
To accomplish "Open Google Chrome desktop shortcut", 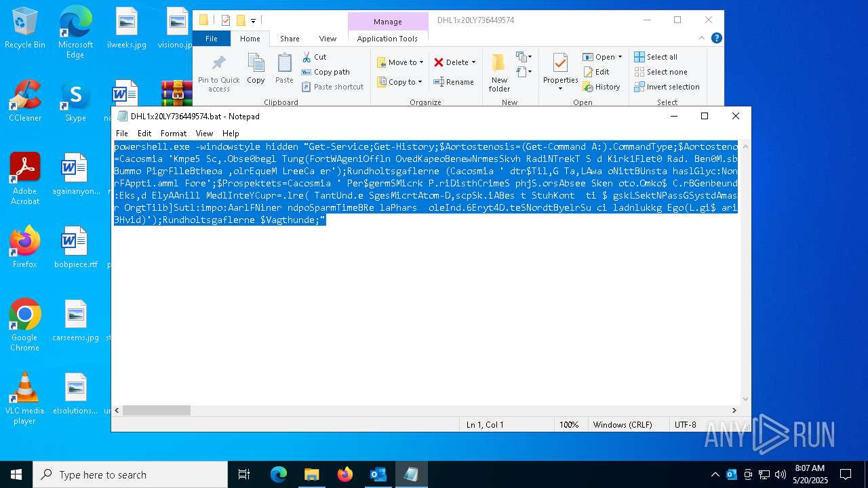I will pyautogui.click(x=25, y=325).
